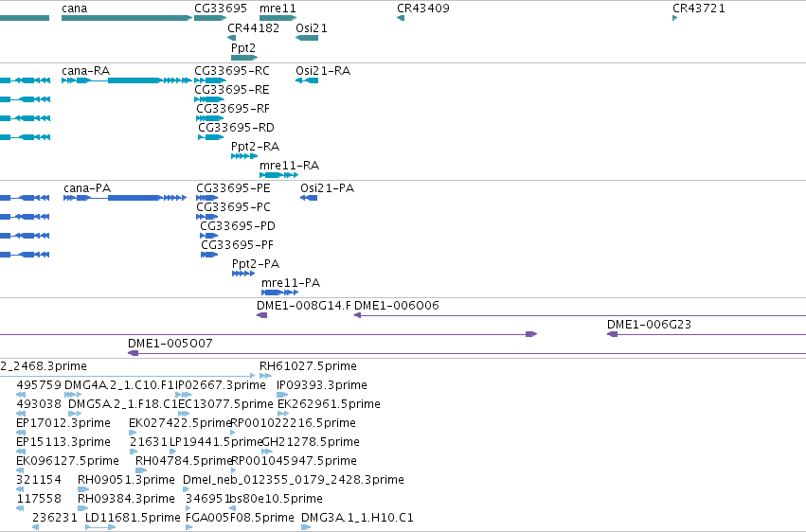Viewport: 806px width, 532px height.
Task: Click the RH61027.5prime EST label
Action: [308, 366]
